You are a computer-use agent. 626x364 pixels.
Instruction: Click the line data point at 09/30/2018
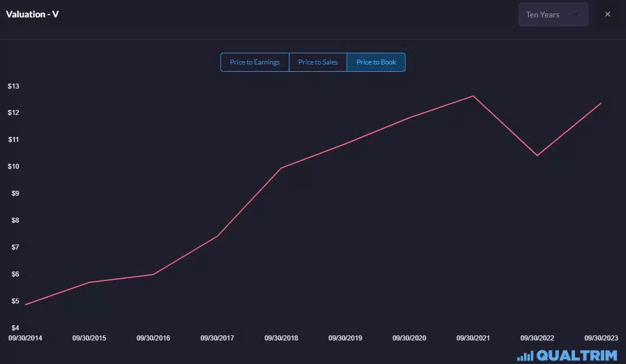(x=281, y=168)
